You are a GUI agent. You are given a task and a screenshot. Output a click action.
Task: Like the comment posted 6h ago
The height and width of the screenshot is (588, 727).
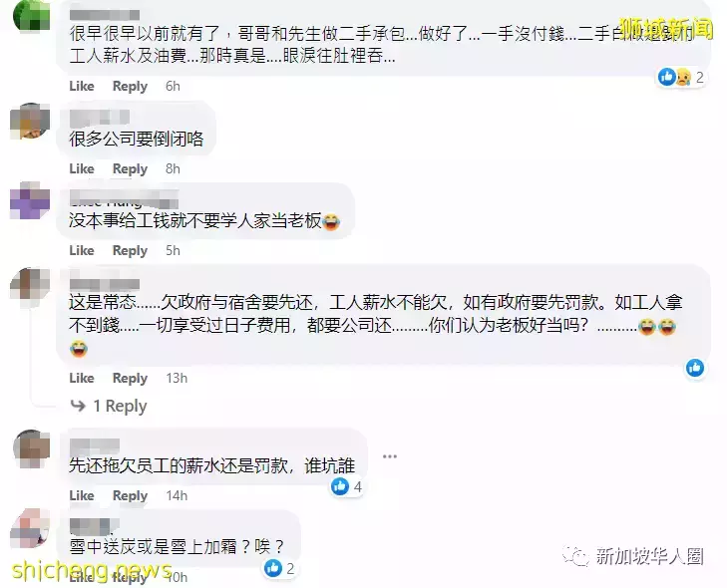pos(82,86)
